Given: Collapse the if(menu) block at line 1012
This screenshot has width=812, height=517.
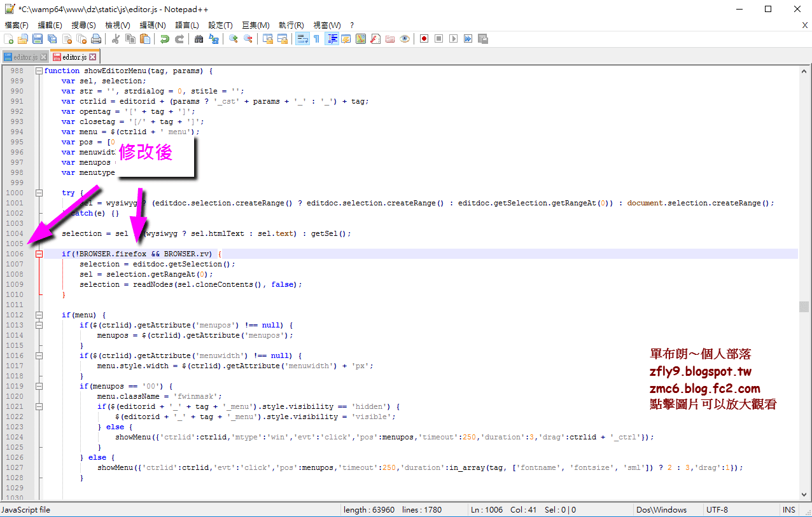Looking at the screenshot, I should 39,315.
